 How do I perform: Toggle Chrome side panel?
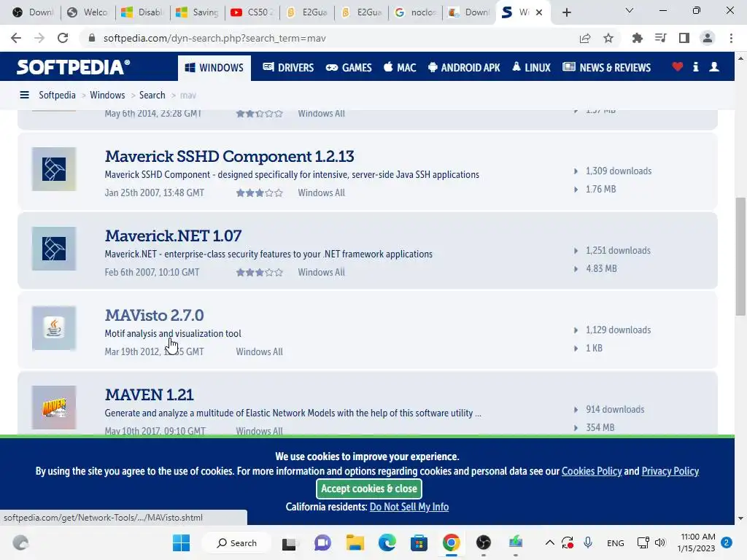tap(684, 38)
